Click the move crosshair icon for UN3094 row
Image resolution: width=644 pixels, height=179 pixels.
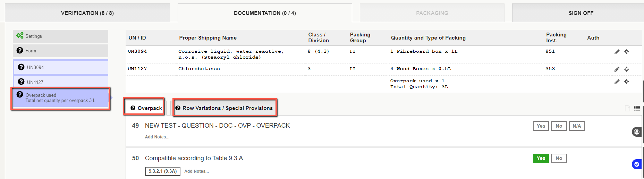(627, 52)
